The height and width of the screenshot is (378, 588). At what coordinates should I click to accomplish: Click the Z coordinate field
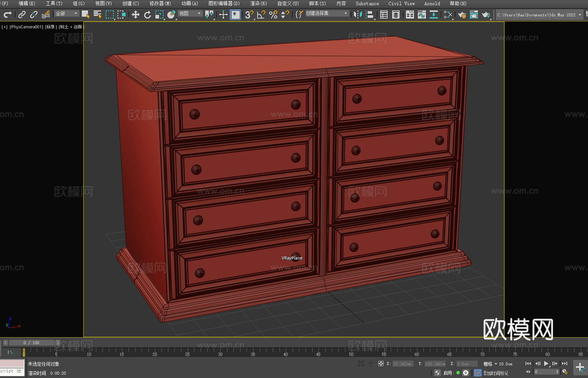click(467, 364)
